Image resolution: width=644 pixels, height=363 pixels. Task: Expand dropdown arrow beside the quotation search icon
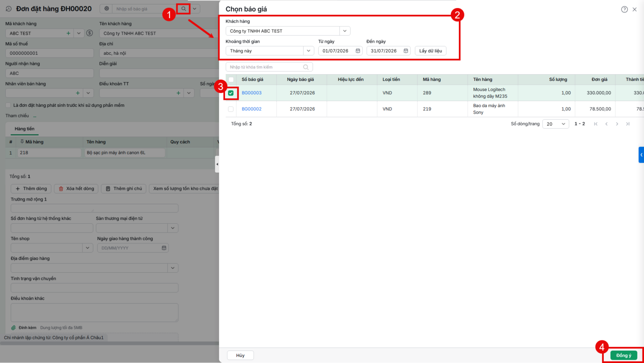[194, 8]
